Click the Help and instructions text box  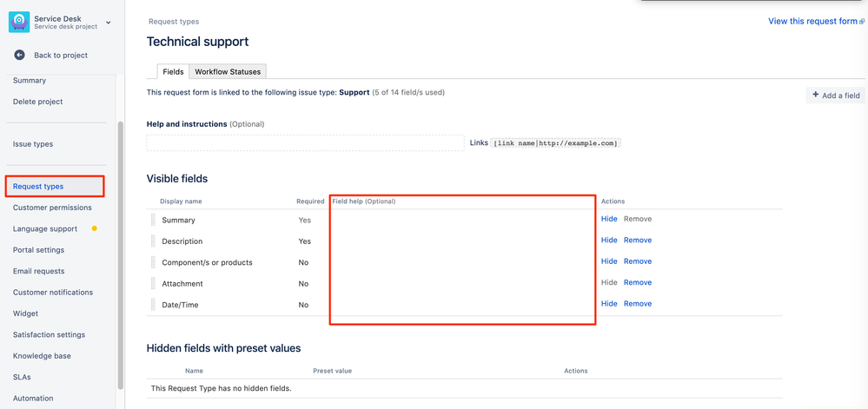point(306,142)
